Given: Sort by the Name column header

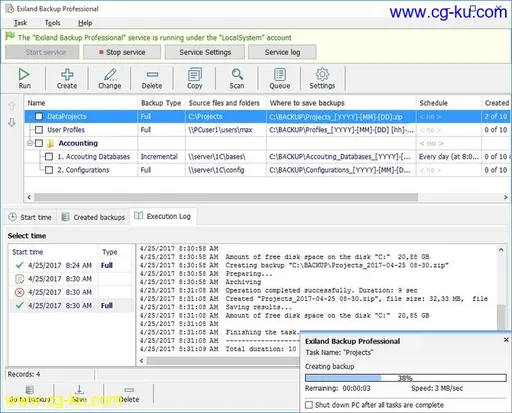Looking at the screenshot, I should [81, 103].
